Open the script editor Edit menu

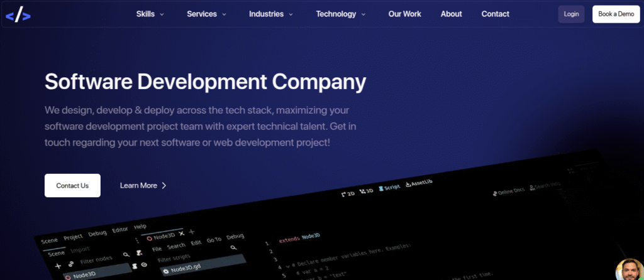pos(196,242)
